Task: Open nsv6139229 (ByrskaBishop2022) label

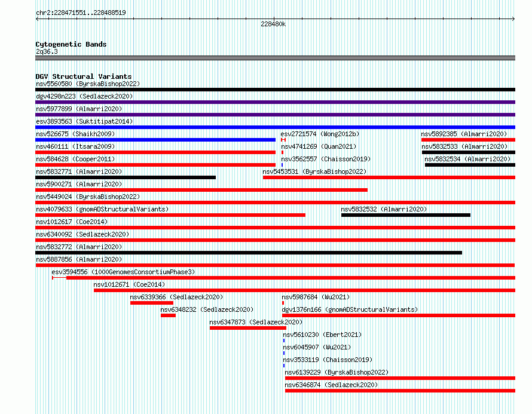Action: coord(337,372)
